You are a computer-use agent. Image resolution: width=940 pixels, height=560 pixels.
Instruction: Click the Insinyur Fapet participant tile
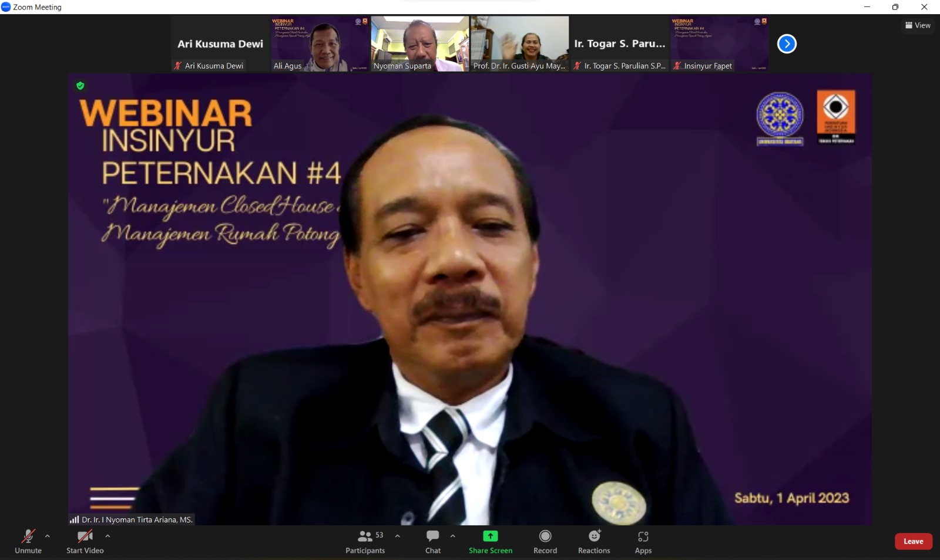click(720, 44)
